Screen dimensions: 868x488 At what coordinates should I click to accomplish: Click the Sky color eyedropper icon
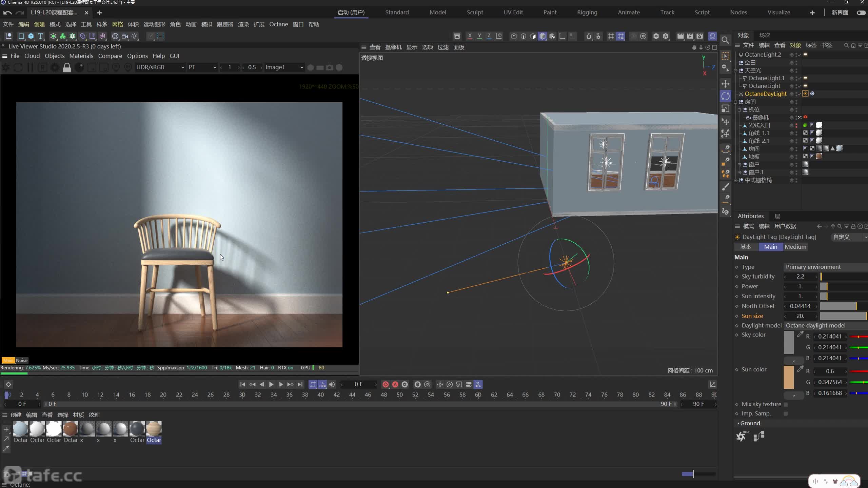pyautogui.click(x=800, y=334)
